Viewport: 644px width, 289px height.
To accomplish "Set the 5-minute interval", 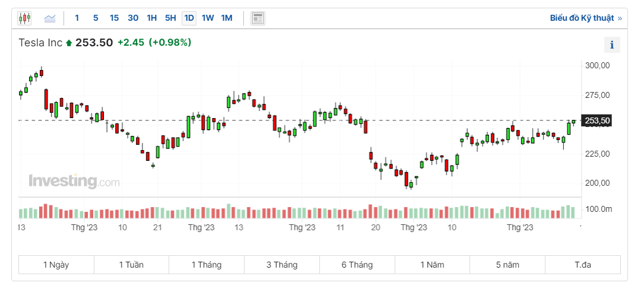I will point(96,18).
